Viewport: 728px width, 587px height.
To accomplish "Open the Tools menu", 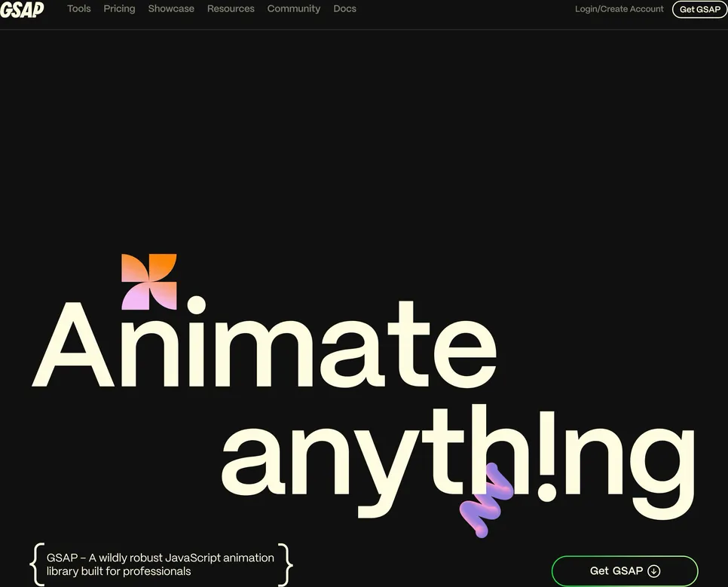I will pyautogui.click(x=79, y=9).
